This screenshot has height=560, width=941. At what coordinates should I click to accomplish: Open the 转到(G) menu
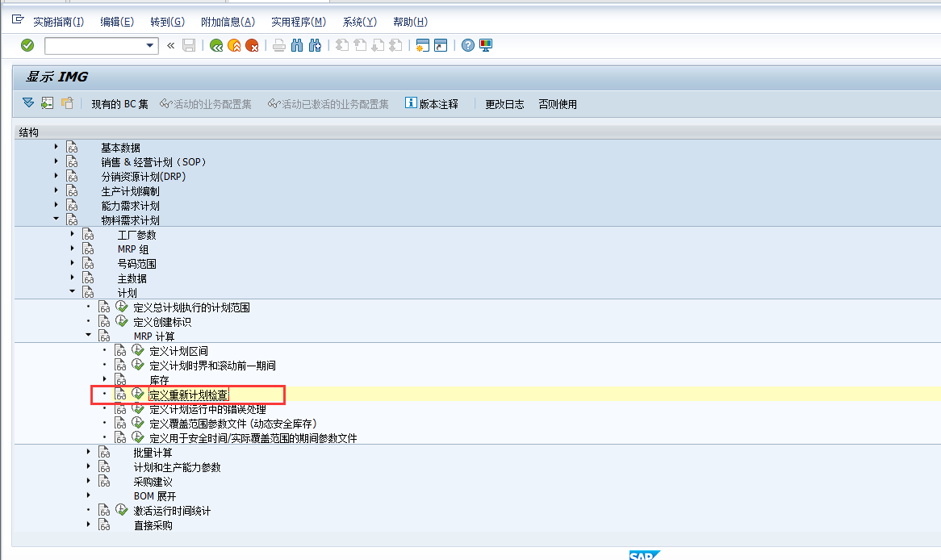click(167, 22)
